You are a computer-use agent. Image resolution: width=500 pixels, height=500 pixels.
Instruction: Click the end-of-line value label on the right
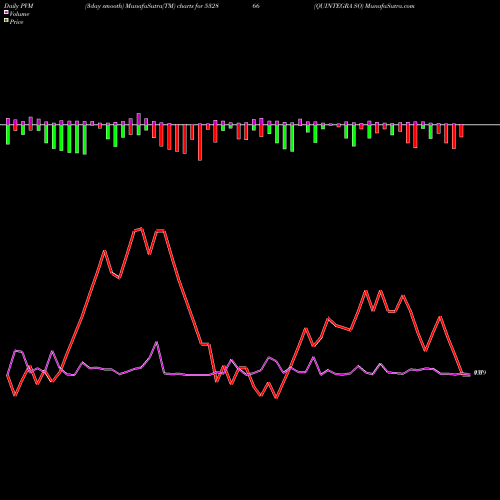click(x=480, y=373)
